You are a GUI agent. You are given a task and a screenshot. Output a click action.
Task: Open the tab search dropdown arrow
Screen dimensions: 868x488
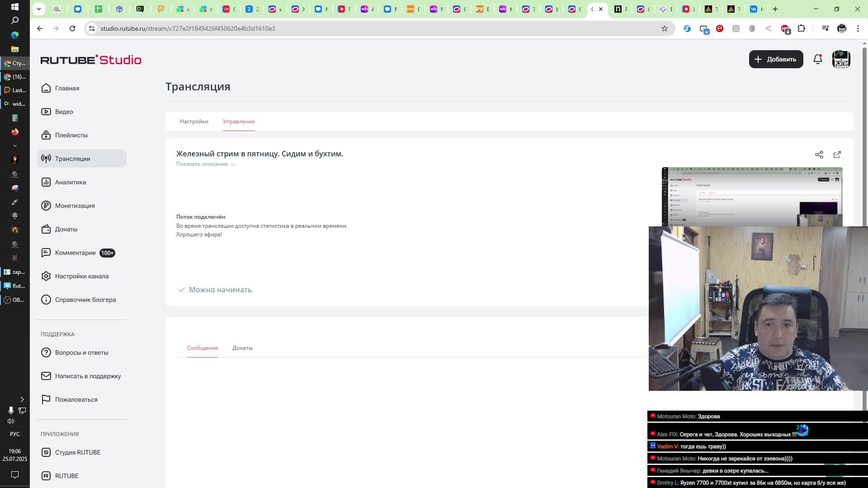pos(39,9)
